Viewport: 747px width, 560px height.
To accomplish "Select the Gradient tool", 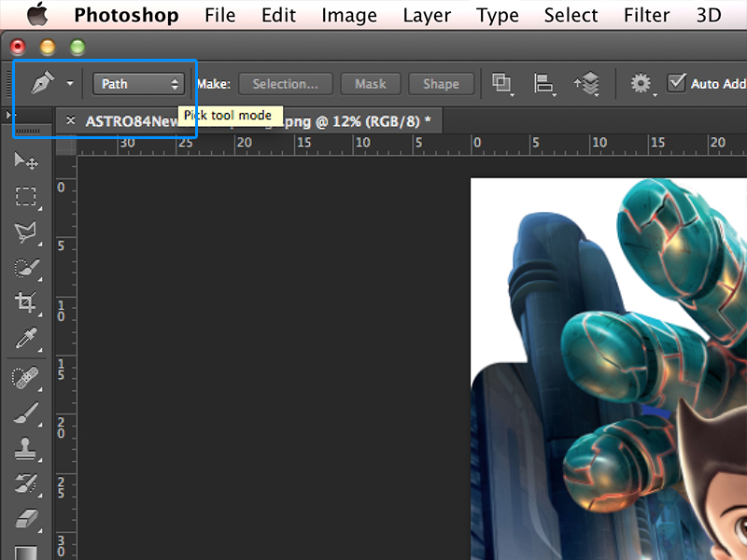I will (25, 553).
